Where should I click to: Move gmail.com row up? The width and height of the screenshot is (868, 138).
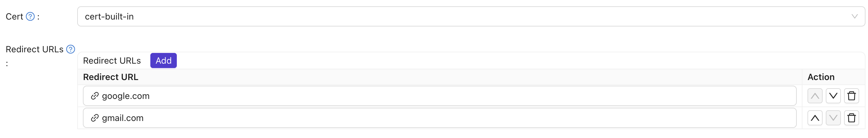coord(815,118)
